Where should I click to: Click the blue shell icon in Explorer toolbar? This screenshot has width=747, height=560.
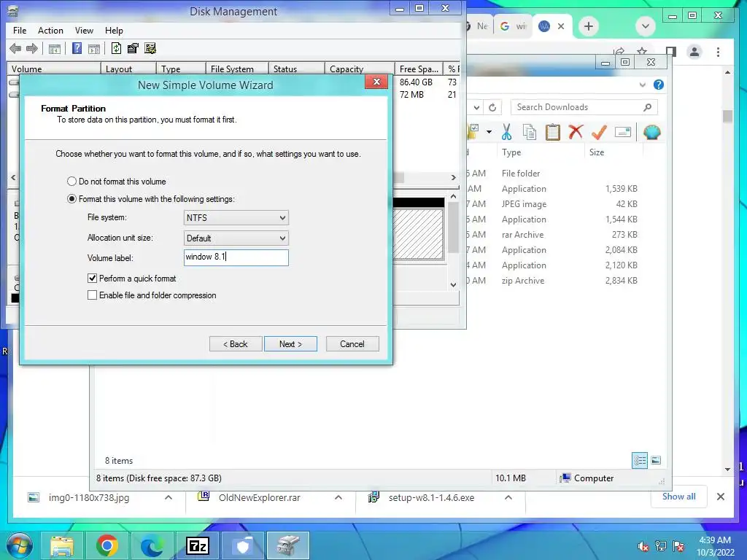[x=651, y=132]
